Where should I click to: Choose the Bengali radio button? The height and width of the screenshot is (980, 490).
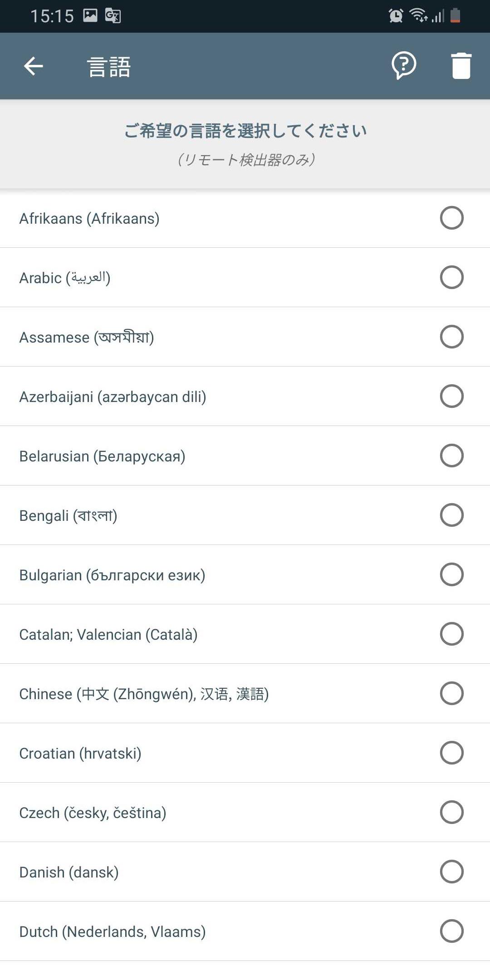pyautogui.click(x=451, y=515)
